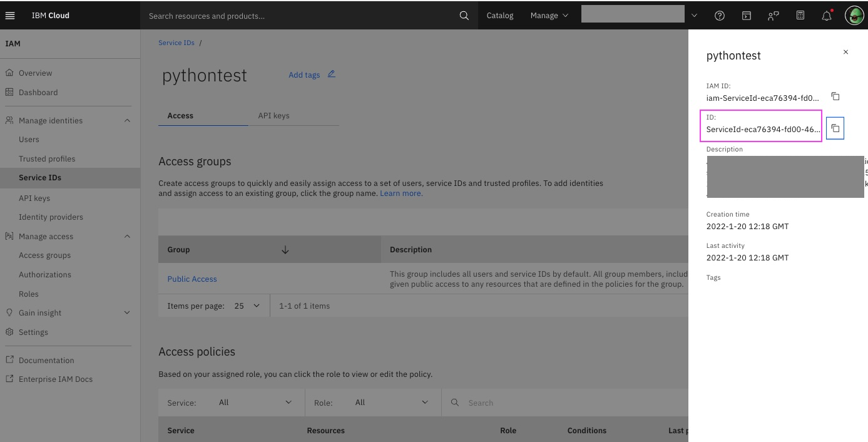Open the hamburger navigation menu
The width and height of the screenshot is (868, 442).
click(9, 16)
